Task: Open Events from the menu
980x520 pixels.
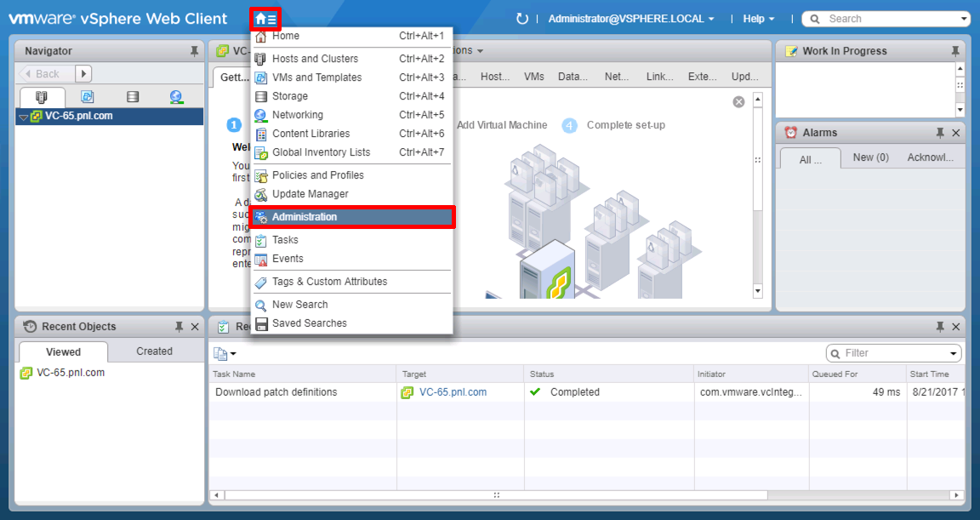Action: (x=351, y=259)
